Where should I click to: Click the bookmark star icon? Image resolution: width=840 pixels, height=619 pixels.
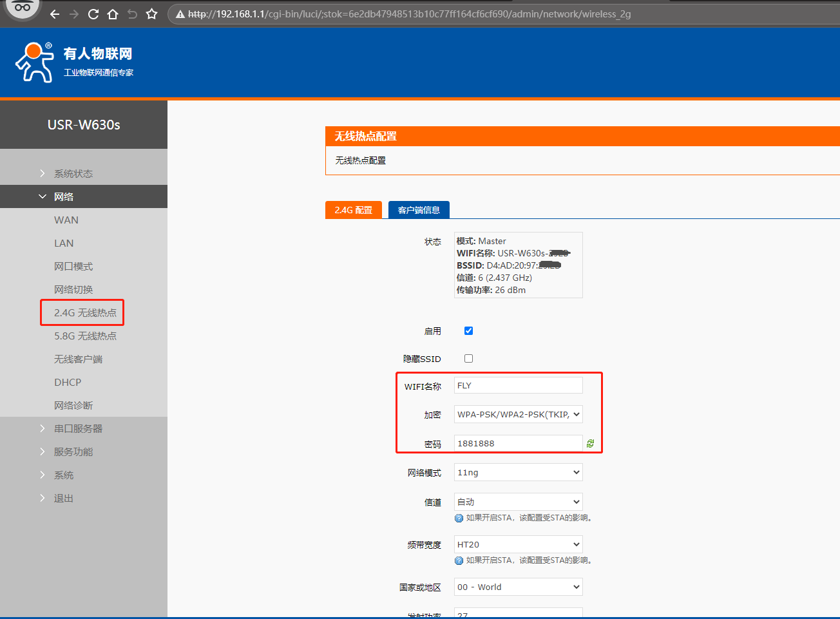pyautogui.click(x=151, y=14)
